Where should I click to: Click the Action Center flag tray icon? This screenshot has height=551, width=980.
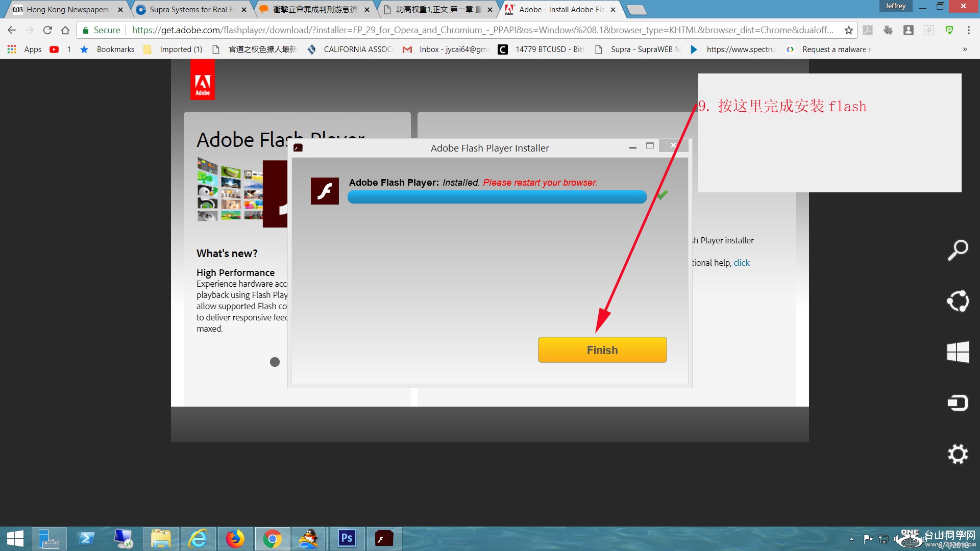868,539
